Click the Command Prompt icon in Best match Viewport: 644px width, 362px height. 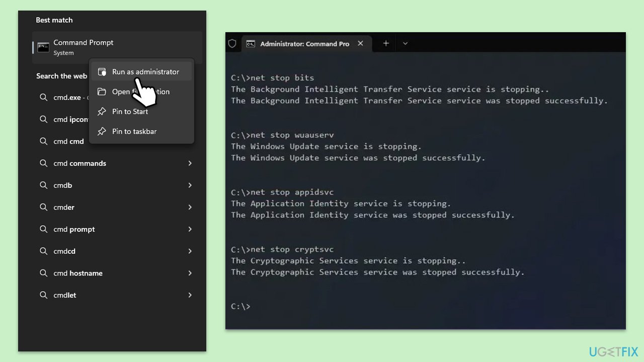(x=43, y=47)
